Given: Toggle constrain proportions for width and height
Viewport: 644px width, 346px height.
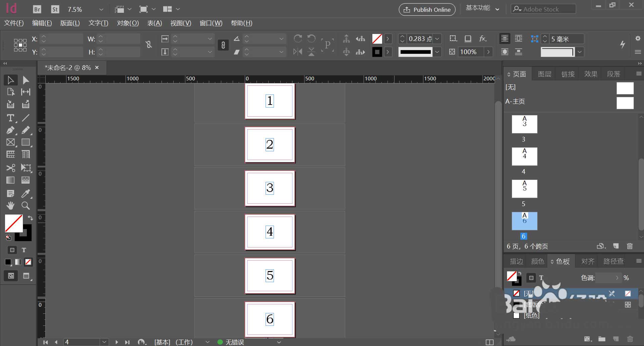Looking at the screenshot, I should pyautogui.click(x=149, y=45).
